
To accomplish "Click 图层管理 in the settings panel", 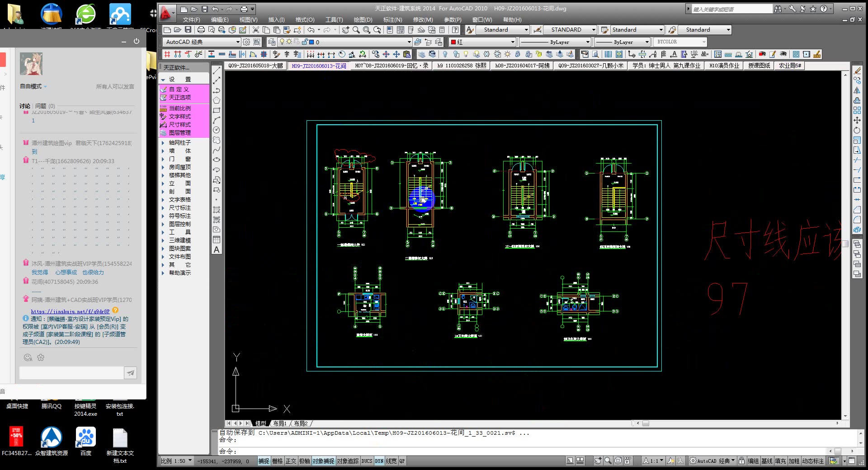I will pos(180,133).
